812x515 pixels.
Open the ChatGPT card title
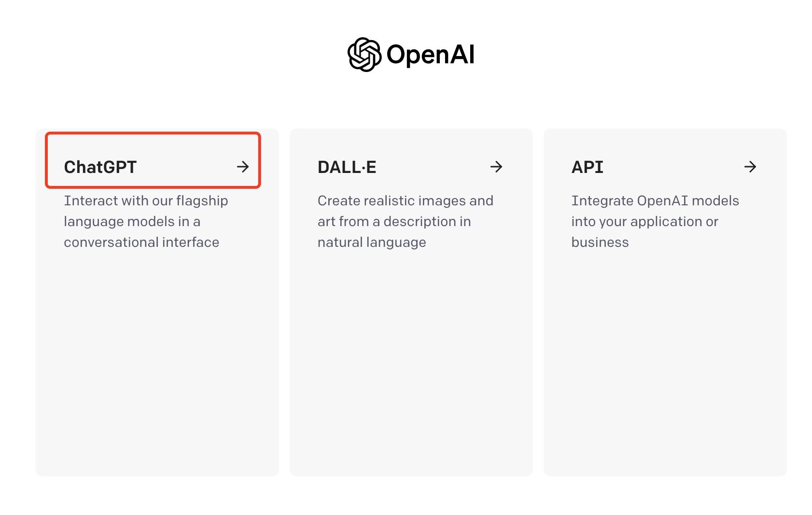pyautogui.click(x=100, y=167)
